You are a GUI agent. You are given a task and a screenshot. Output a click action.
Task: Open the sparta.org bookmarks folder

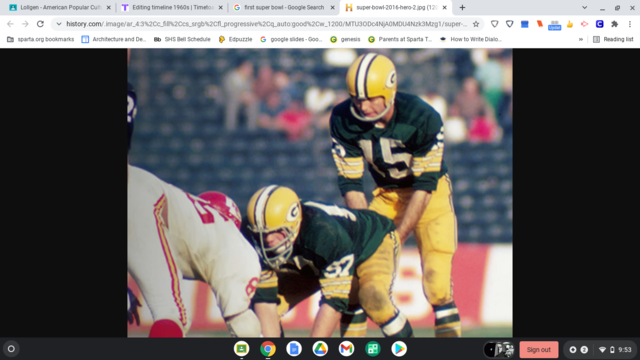coord(40,39)
